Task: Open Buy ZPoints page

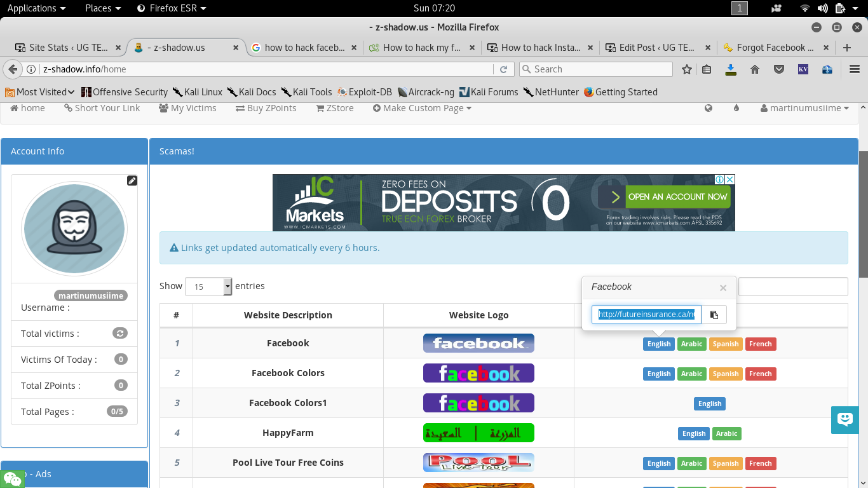Action: point(266,108)
